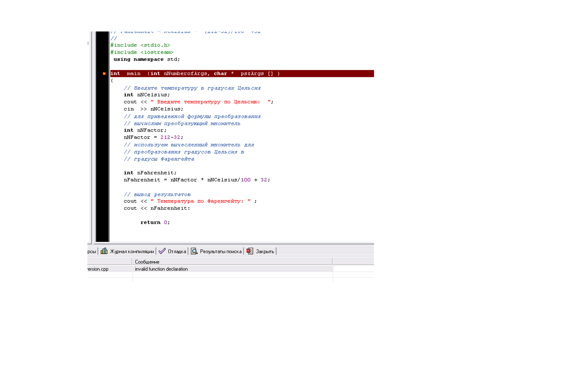This screenshot has height=368, width=588.
Task: Click the '#include <stdio.h>' line
Action: pyautogui.click(x=140, y=45)
